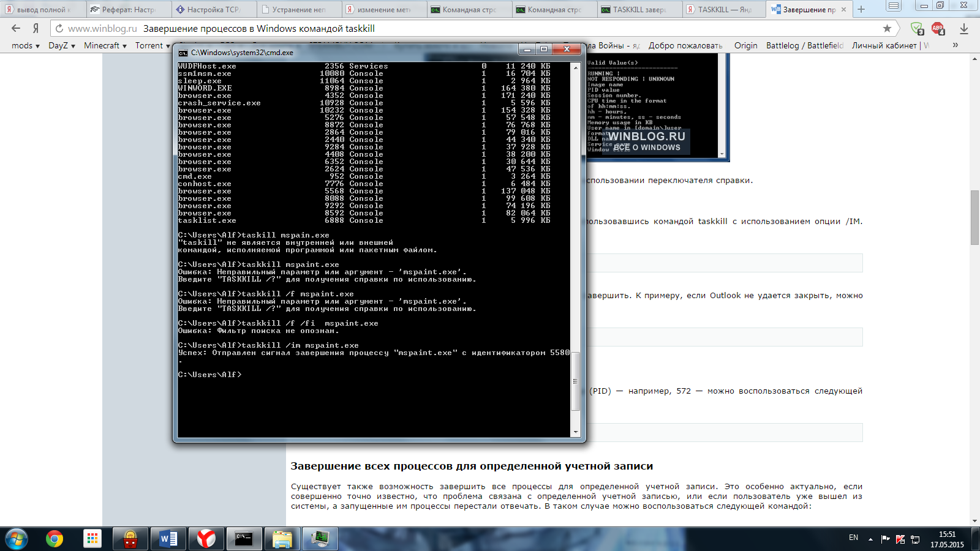Click the web page vertical scrollbar thumb
The image size is (980, 551).
974,218
